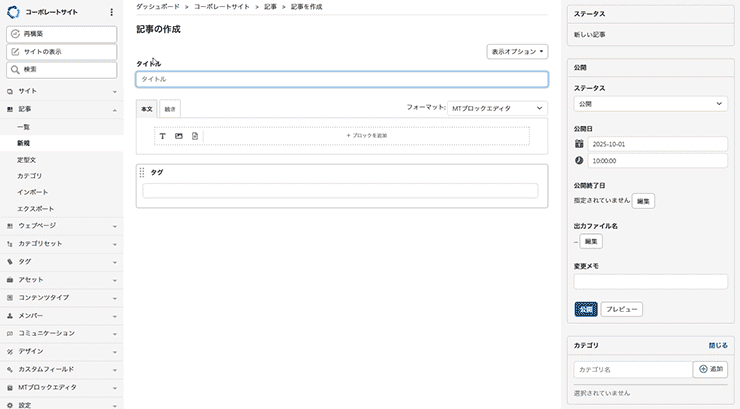The height and width of the screenshot is (409, 740).
Task: Click the text block icon in editor
Action: [163, 135]
